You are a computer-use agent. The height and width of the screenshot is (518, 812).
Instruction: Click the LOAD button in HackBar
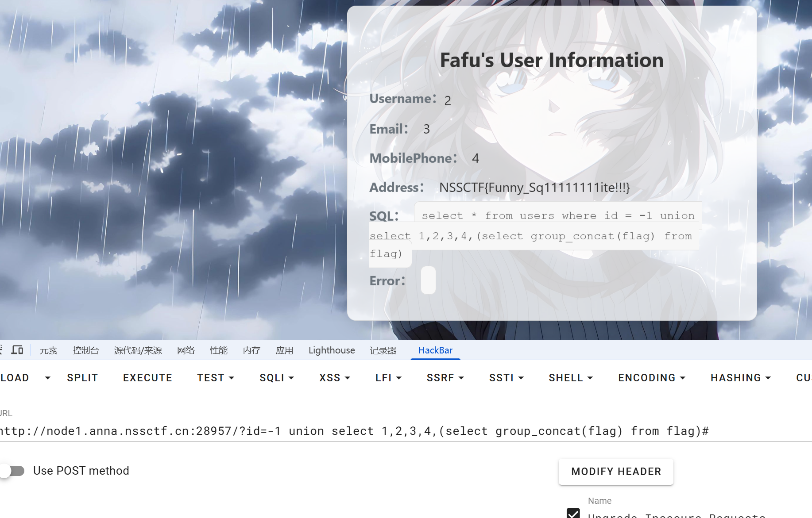pyautogui.click(x=15, y=378)
